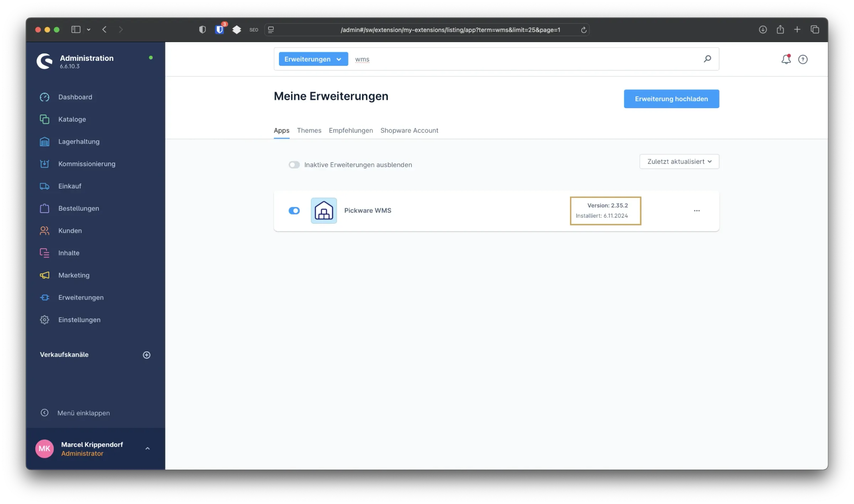The width and height of the screenshot is (854, 504).
Task: Open Dashboard from the sidebar
Action: (76, 97)
